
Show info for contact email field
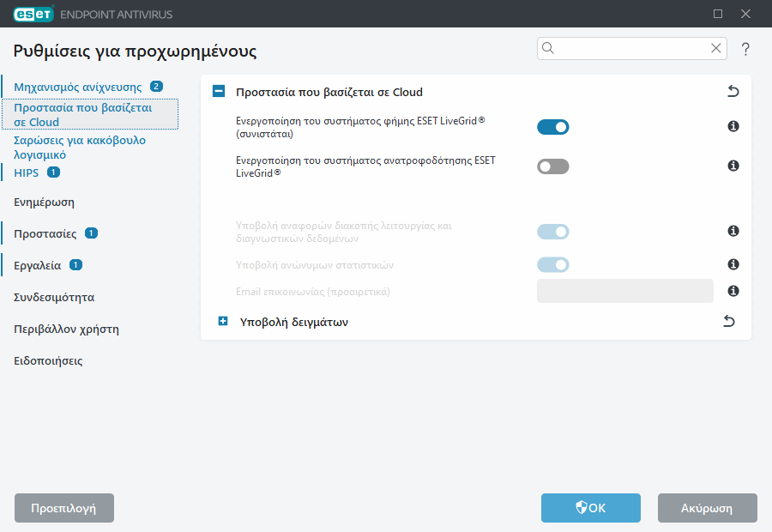coord(733,291)
